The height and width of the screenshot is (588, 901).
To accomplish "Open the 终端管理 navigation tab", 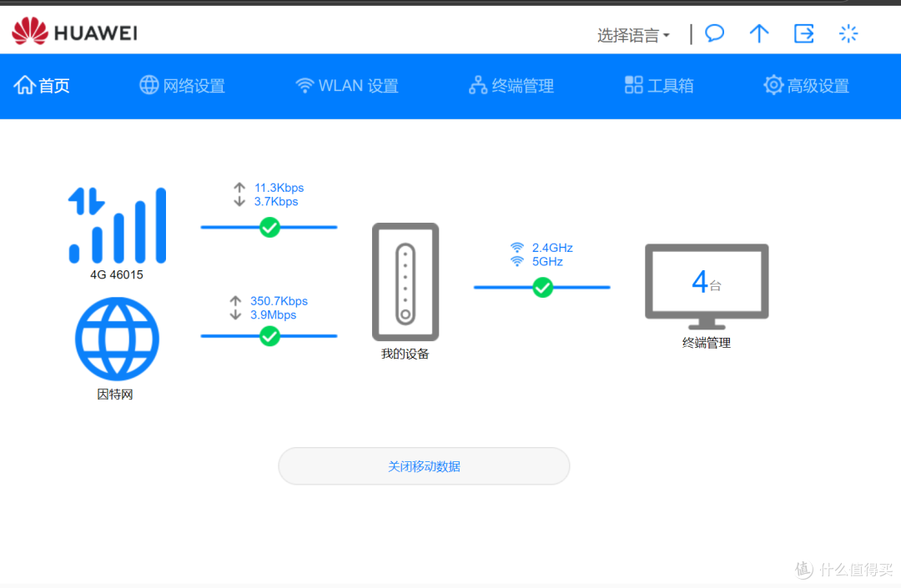I will point(511,86).
